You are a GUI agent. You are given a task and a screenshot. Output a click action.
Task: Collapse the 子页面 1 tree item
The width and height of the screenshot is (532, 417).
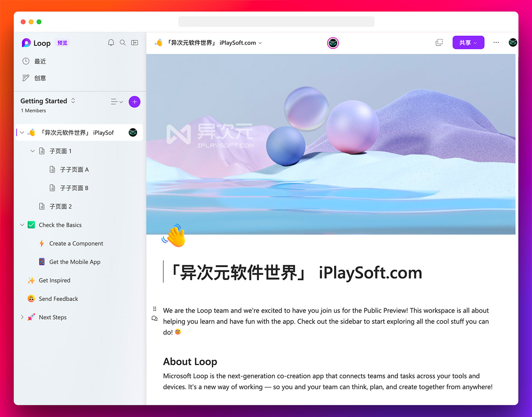coord(32,151)
